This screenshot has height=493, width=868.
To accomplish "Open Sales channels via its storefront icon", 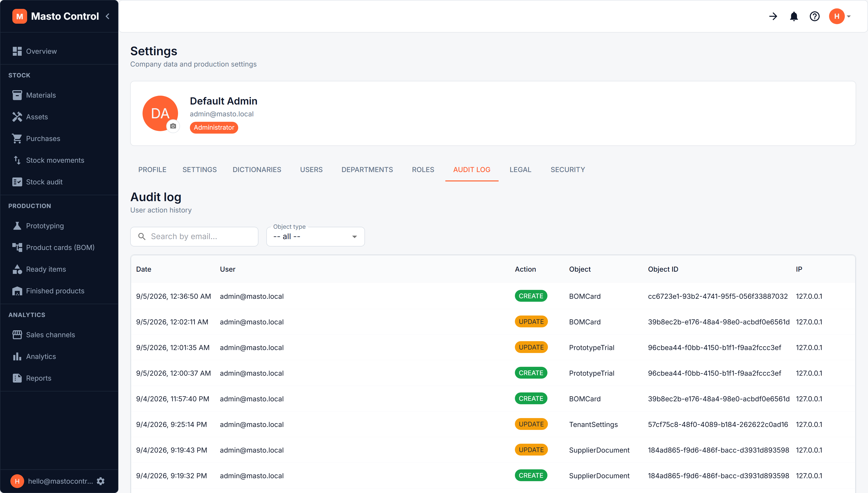I will [17, 335].
